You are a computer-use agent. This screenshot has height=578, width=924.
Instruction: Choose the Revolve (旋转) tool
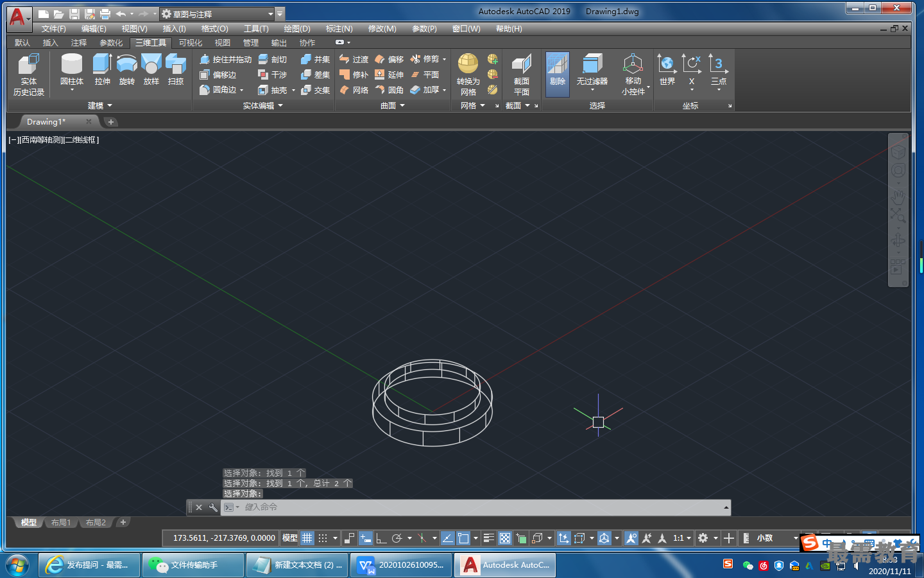tap(126, 70)
